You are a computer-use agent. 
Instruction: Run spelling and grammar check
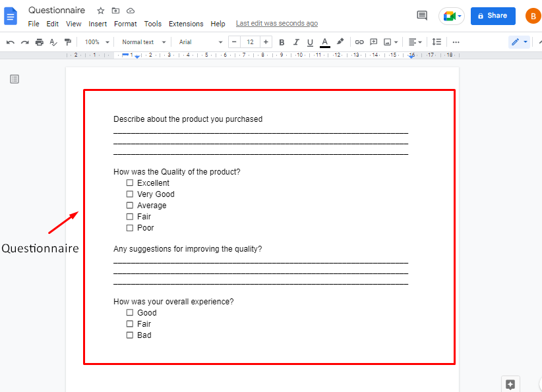pyautogui.click(x=53, y=42)
